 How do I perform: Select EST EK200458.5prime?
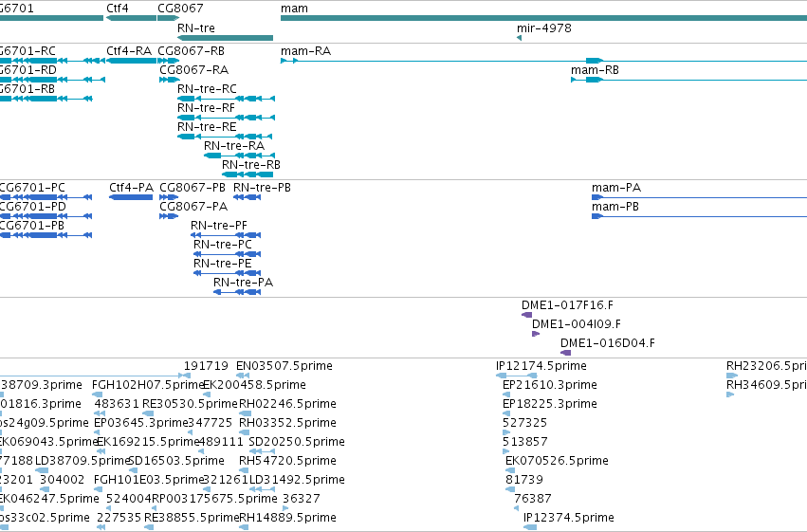coord(255,385)
